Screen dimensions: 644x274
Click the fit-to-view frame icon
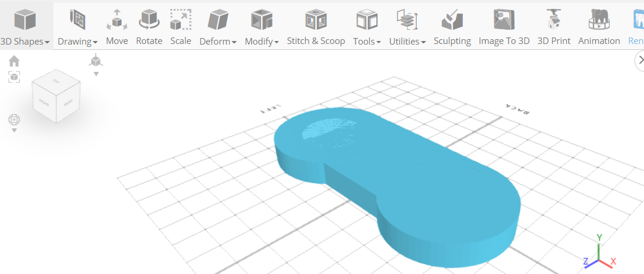coord(14,77)
